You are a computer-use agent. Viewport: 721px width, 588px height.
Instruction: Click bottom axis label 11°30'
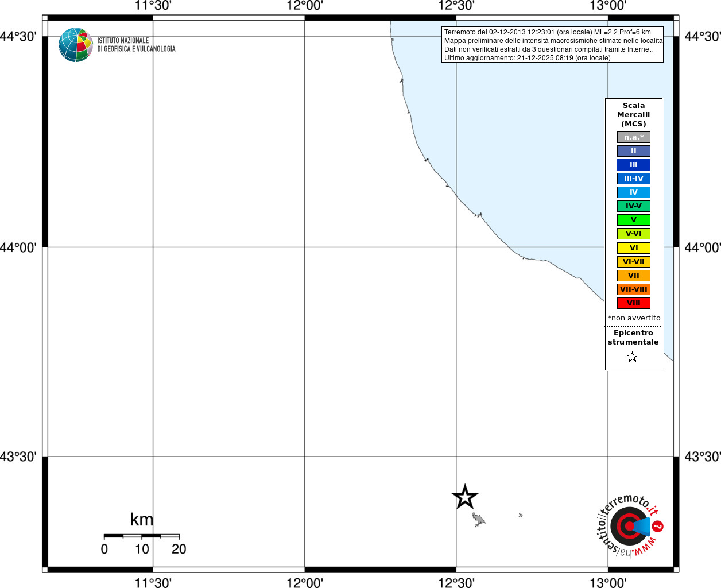coord(153,583)
